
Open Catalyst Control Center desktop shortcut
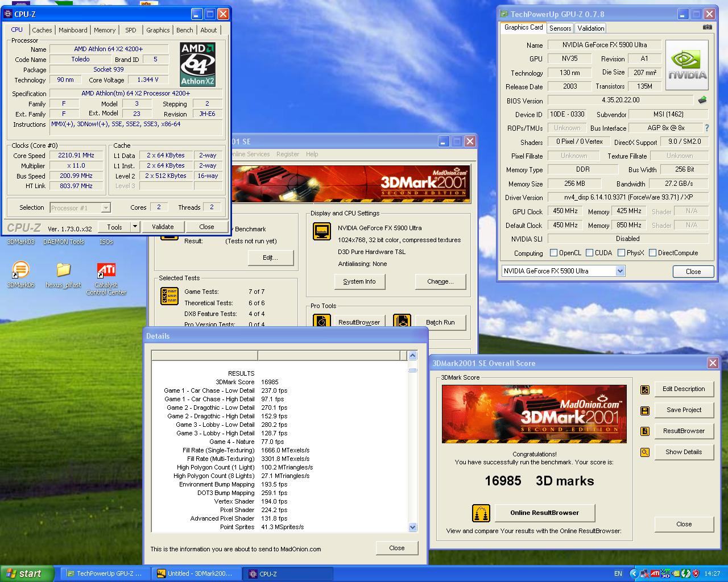click(106, 278)
